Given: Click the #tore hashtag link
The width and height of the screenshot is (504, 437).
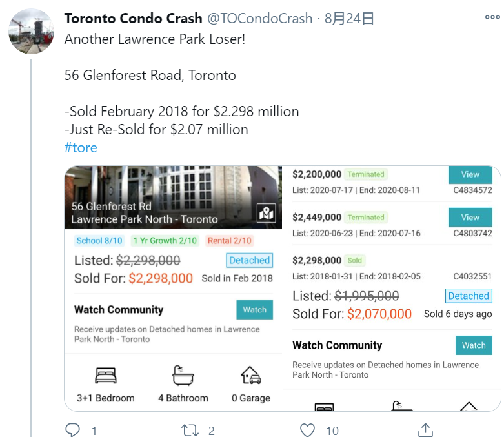Looking at the screenshot, I should [81, 148].
